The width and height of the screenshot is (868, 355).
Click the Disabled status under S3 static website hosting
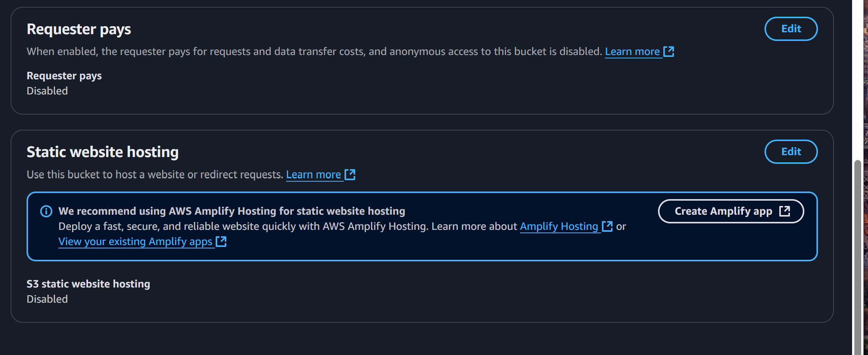click(47, 299)
